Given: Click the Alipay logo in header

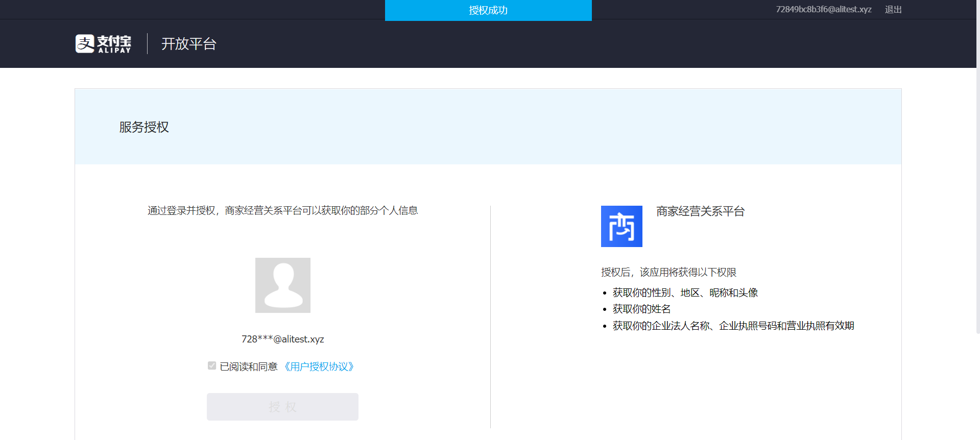Looking at the screenshot, I should pos(103,44).
